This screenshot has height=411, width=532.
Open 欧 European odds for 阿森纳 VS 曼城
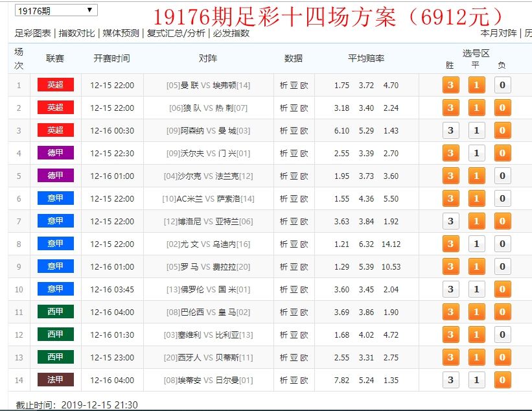[304, 131]
